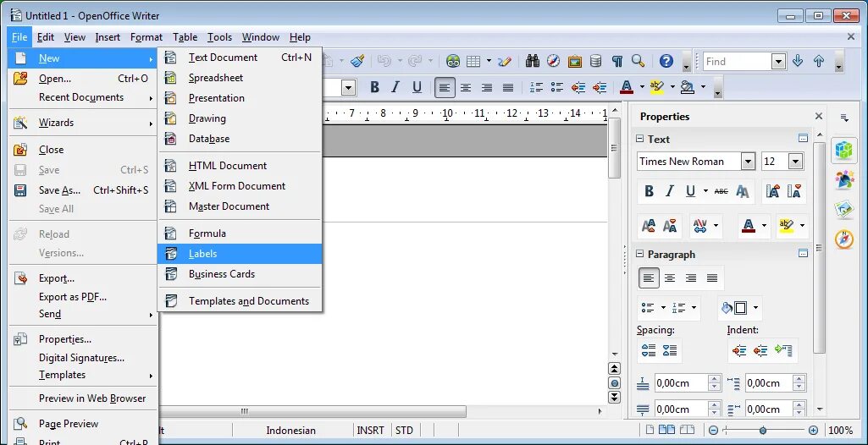Toggle INSRT insert mode in status bar

[370, 430]
